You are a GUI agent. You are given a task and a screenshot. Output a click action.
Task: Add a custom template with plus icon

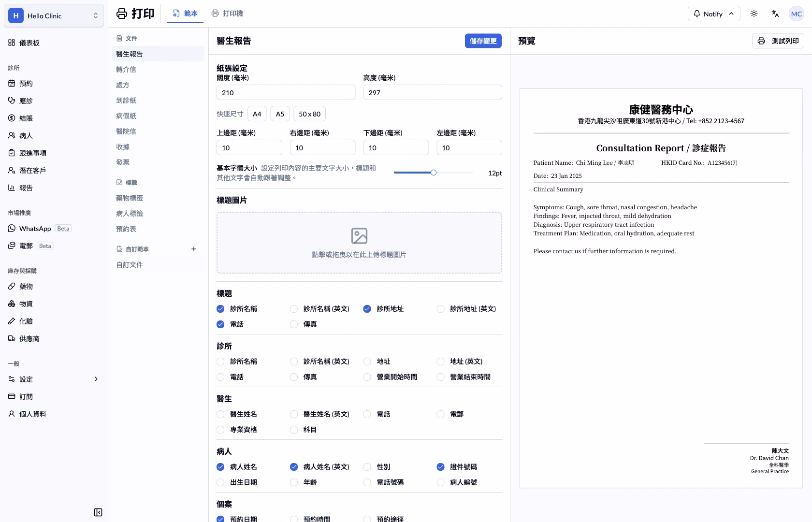pyautogui.click(x=194, y=249)
